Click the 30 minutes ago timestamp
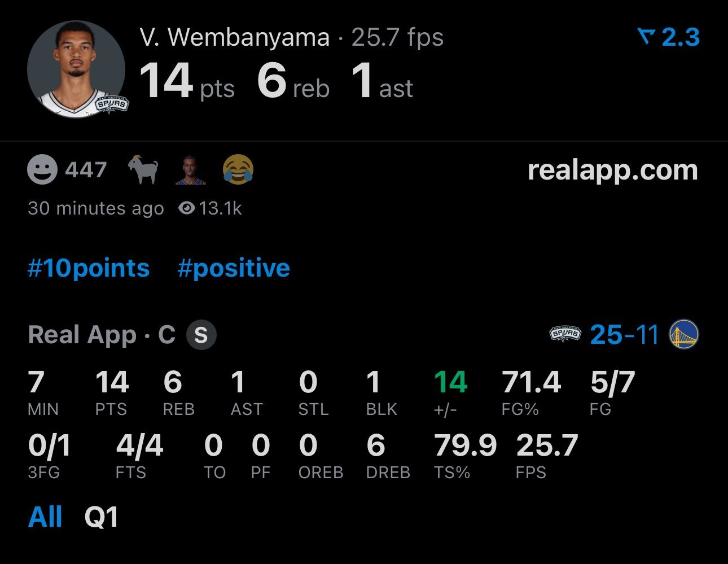728x564 pixels. [x=96, y=208]
